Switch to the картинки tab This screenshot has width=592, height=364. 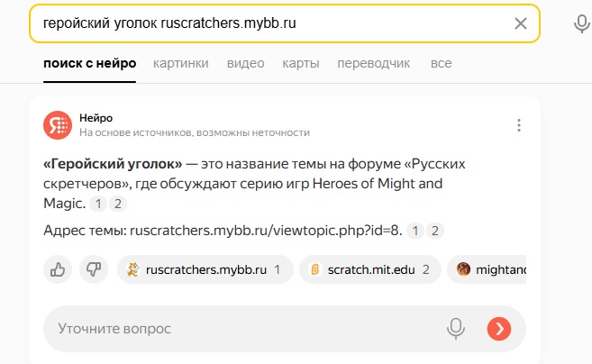click(x=180, y=63)
